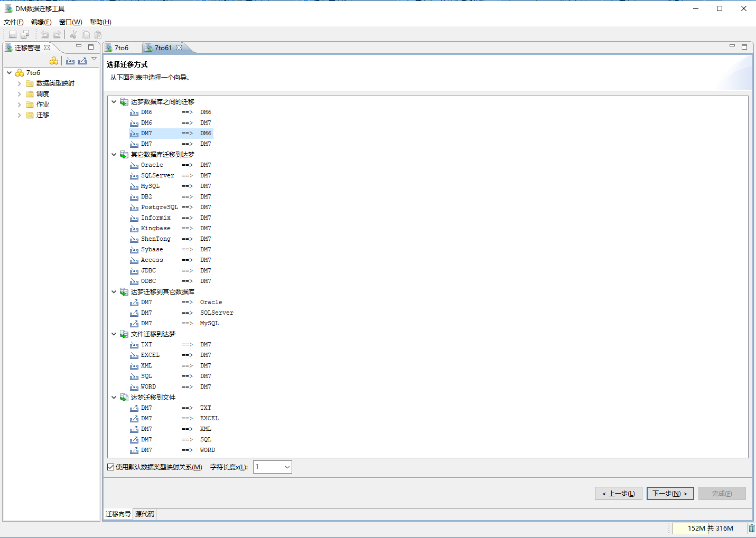
Task: Click the Save All toolbar icon
Action: pyautogui.click(x=25, y=35)
